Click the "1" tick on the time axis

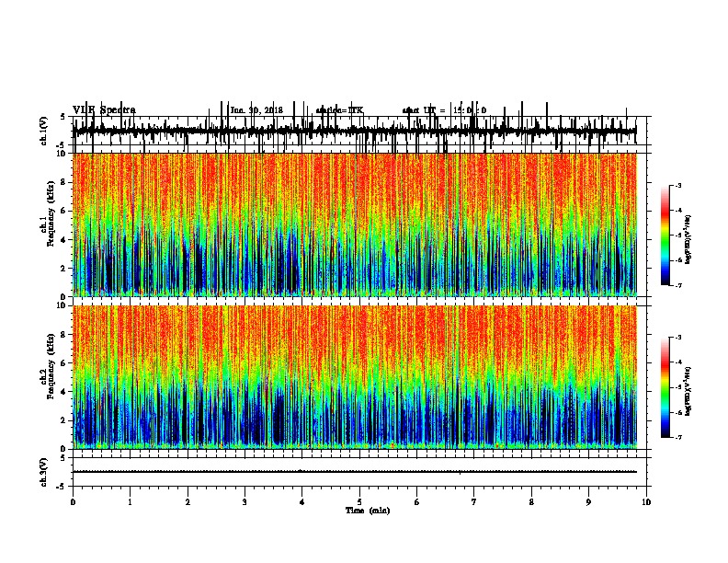pyautogui.click(x=130, y=502)
